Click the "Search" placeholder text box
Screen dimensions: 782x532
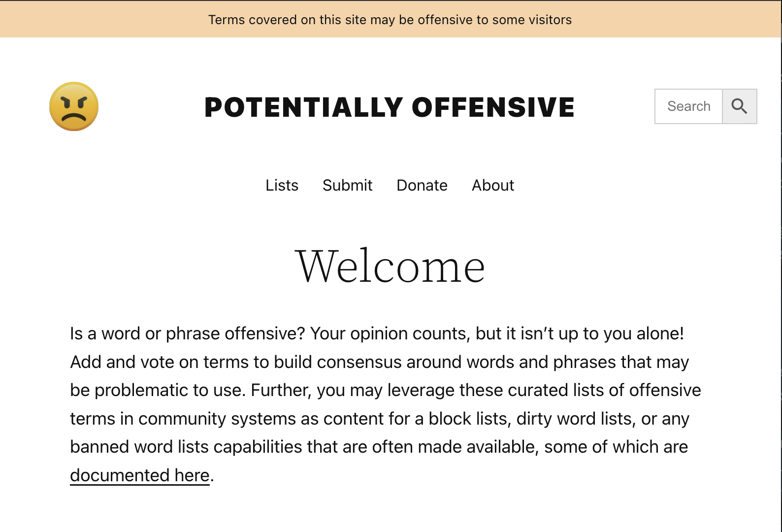(x=688, y=106)
